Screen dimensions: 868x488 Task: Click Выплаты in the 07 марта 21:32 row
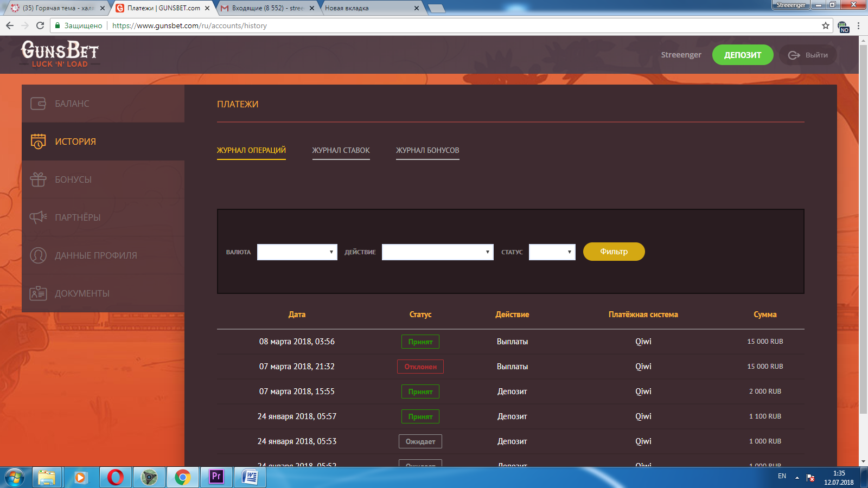click(512, 367)
